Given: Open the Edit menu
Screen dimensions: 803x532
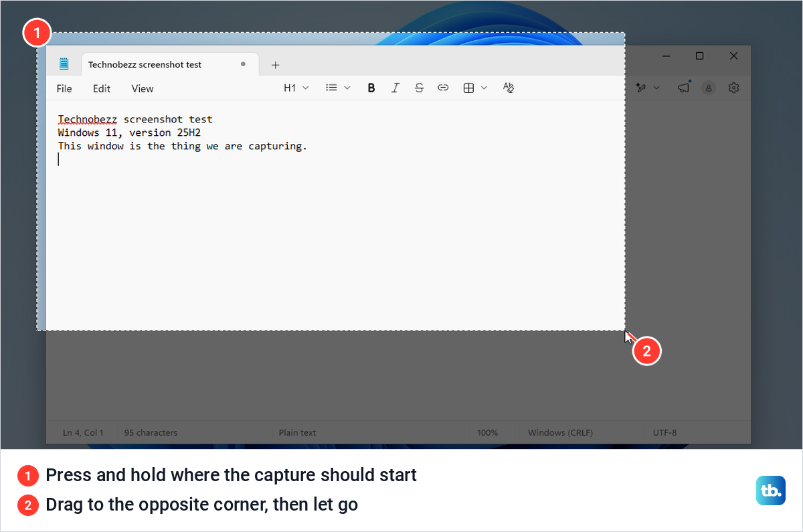Looking at the screenshot, I should (x=102, y=88).
